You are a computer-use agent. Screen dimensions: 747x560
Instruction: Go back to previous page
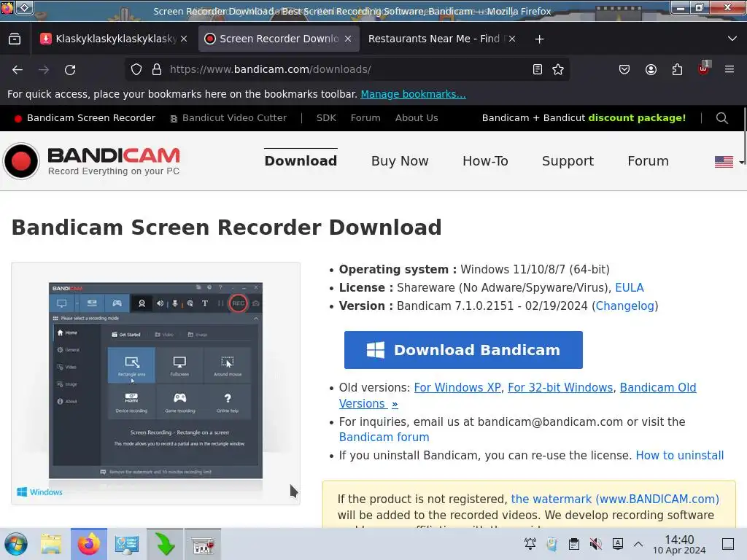point(18,69)
